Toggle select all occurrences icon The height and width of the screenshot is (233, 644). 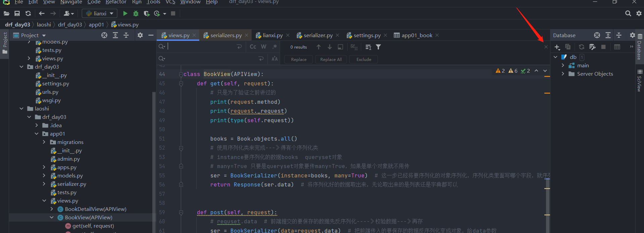click(354, 47)
